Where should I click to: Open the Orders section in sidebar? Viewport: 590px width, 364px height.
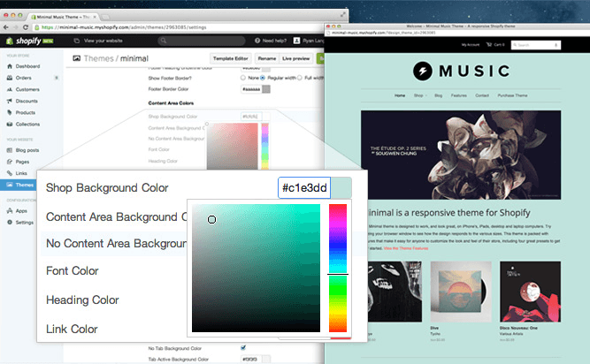tap(24, 78)
